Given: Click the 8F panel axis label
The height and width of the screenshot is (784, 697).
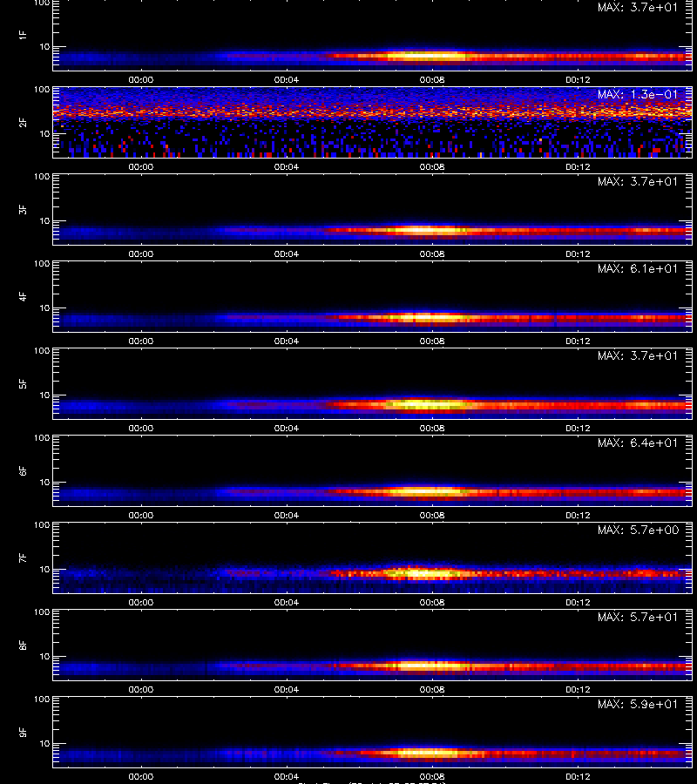Looking at the screenshot, I should click(23, 645).
